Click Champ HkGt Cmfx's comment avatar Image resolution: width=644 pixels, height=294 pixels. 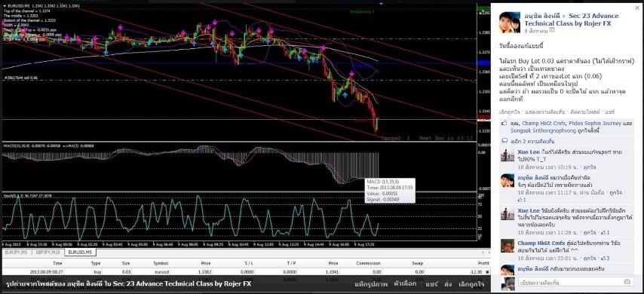[508, 246]
